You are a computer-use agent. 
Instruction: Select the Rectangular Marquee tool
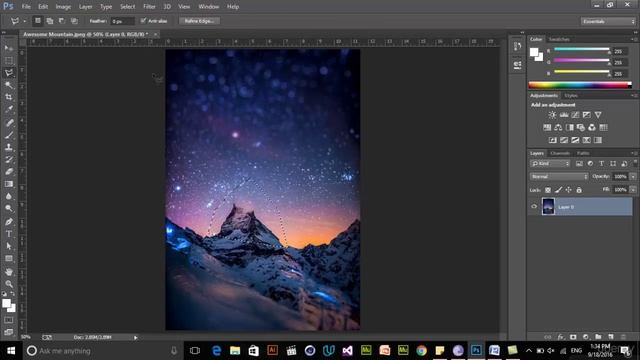pyautogui.click(x=9, y=60)
